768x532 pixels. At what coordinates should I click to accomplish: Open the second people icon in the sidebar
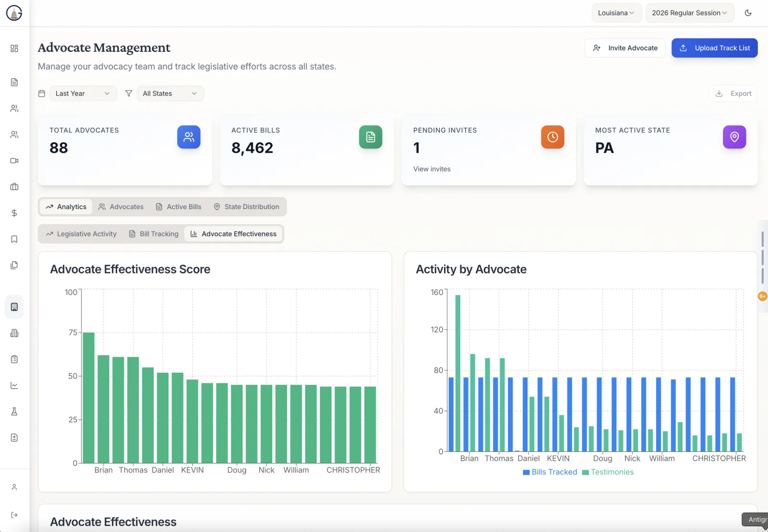tap(14, 135)
